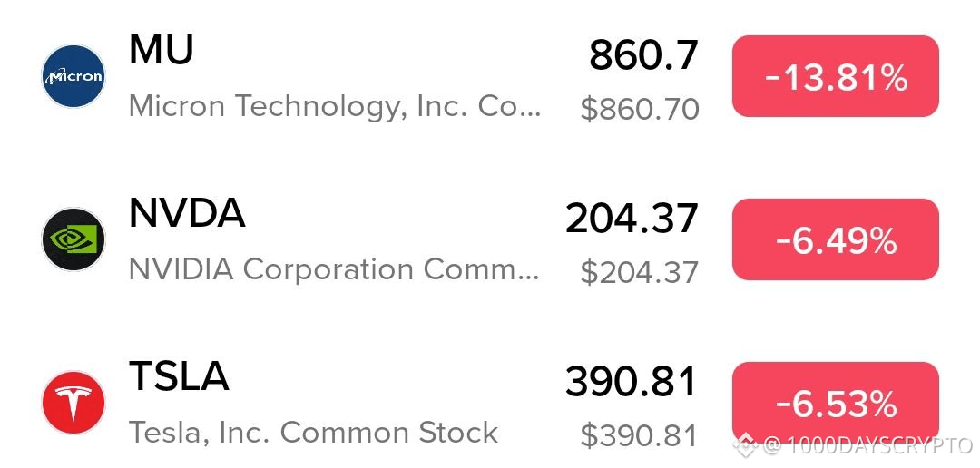The width and height of the screenshot is (980, 468).
Task: Open the NVDA ticker symbol
Action: [187, 213]
